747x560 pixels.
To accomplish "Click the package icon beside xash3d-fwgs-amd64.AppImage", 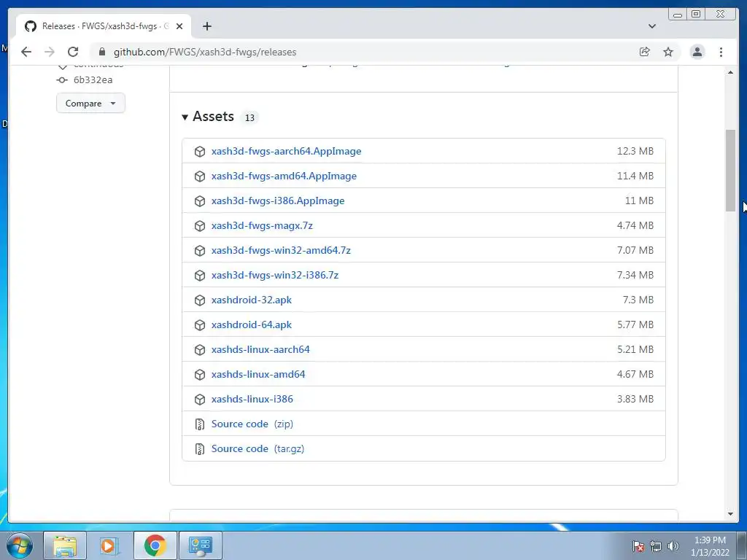I will pos(200,176).
